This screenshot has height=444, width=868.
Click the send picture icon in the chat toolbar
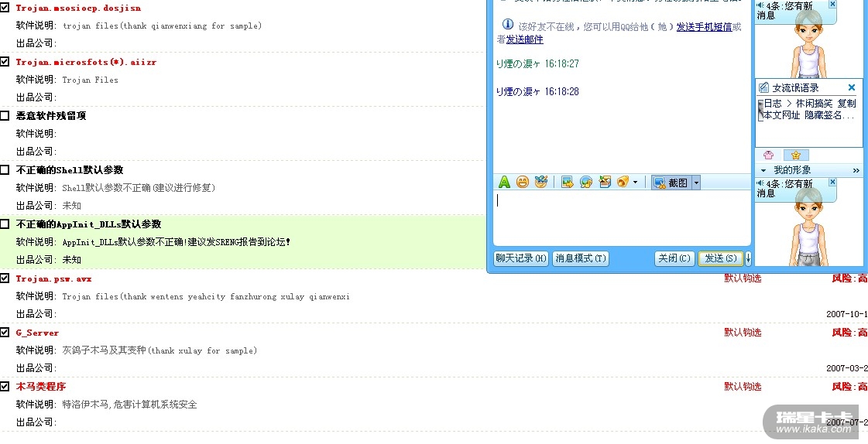click(x=567, y=182)
